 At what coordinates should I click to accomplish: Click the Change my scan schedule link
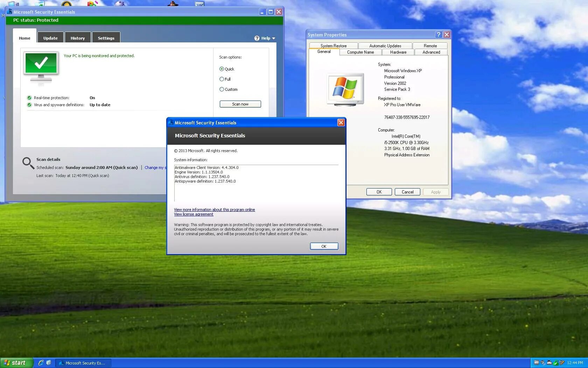[x=156, y=168]
